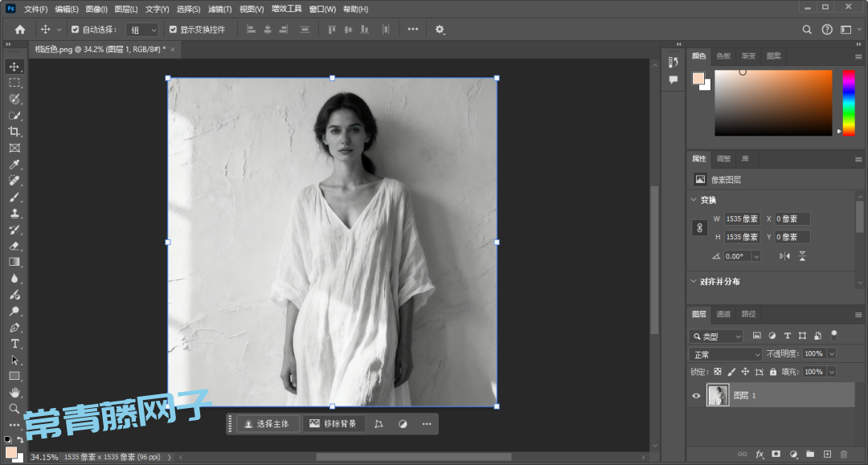Click the search icon in options bar
Image resolution: width=868 pixels, height=465 pixels.
(x=807, y=30)
